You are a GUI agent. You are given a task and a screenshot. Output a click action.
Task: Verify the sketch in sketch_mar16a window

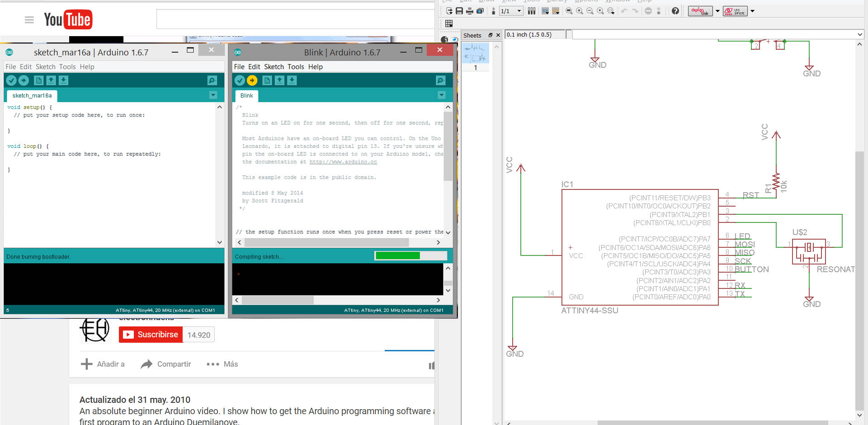pos(11,80)
